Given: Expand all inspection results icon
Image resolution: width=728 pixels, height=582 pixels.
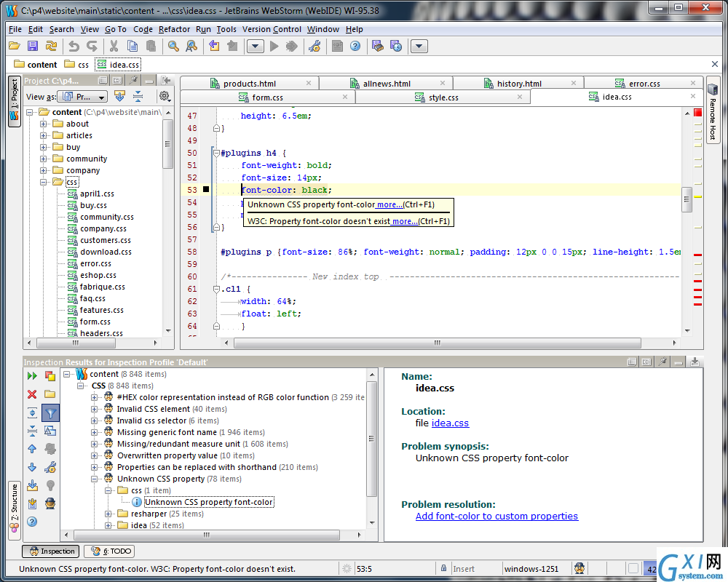Looking at the screenshot, I should (x=32, y=412).
